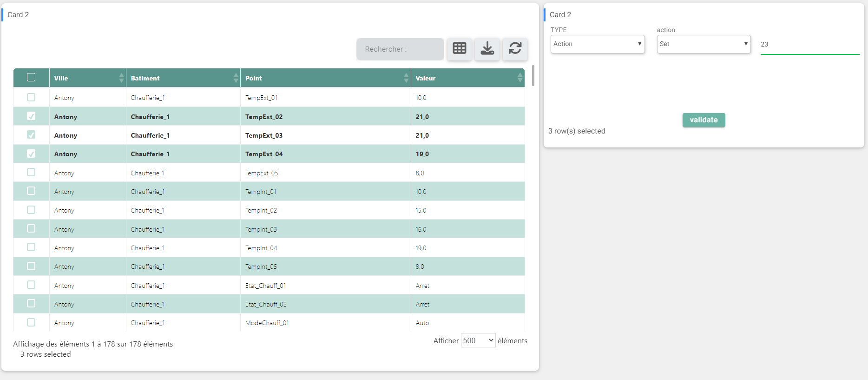Check the TempExt_01 row checkbox
Screen dimensions: 868x380
[x=31, y=97]
